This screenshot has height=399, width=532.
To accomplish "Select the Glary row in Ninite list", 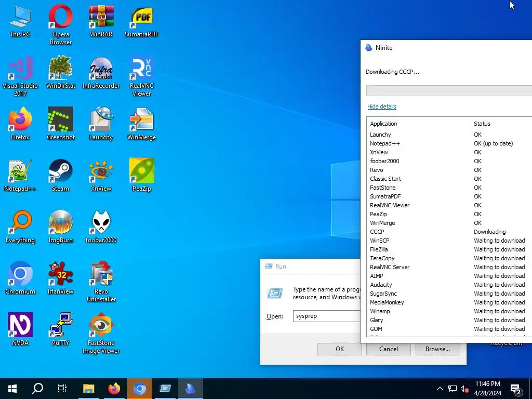I will (449, 320).
